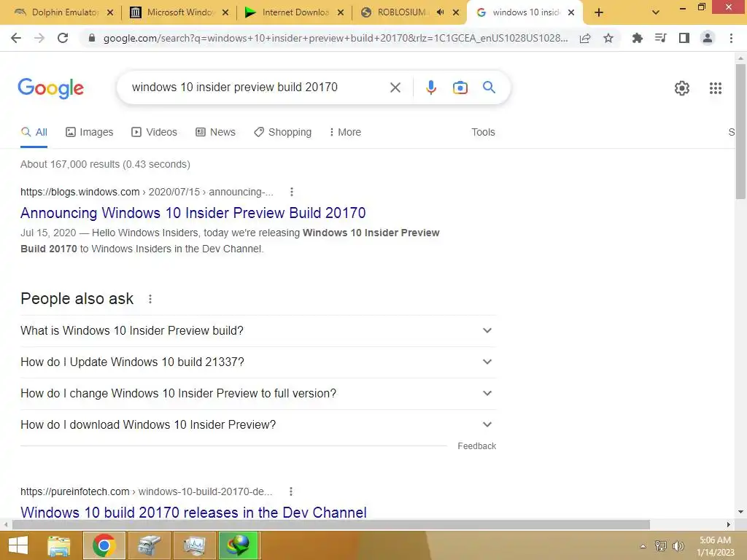Viewport: 747px width, 560px height.
Task: Open the More search filters menu
Action: click(x=345, y=132)
